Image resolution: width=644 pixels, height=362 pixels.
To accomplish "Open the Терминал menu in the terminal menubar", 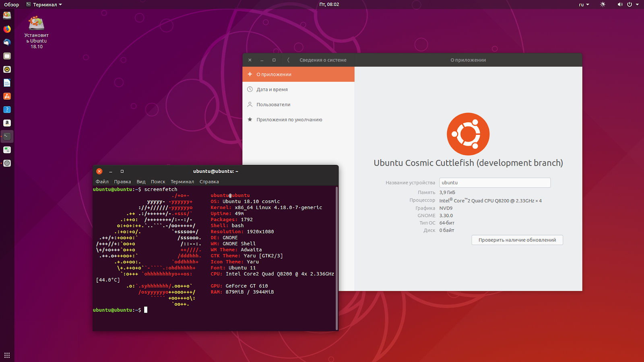I will [x=182, y=182].
